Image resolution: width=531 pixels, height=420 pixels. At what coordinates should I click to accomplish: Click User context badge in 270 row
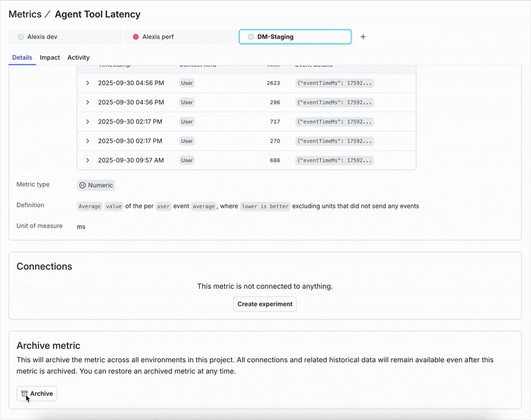pyautogui.click(x=187, y=141)
